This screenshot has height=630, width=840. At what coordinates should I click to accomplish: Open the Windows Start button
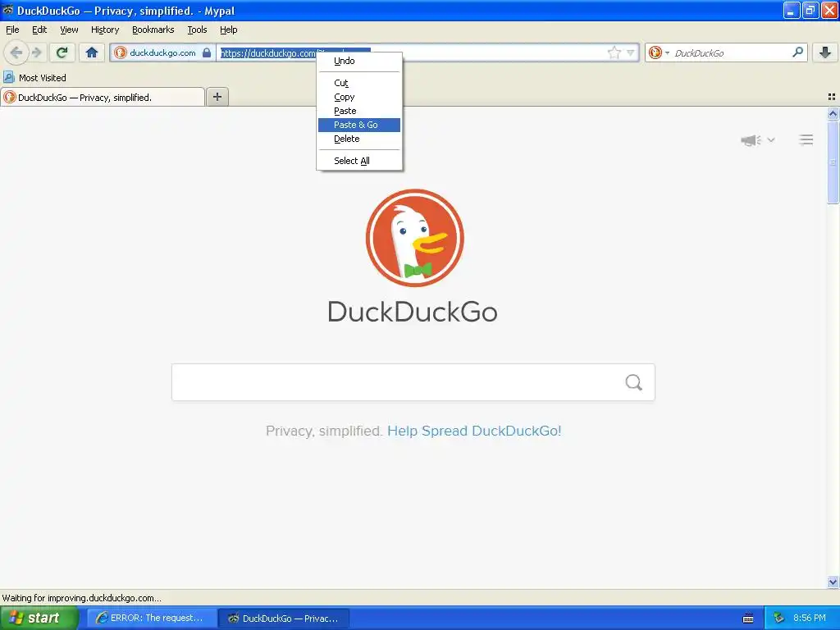(x=39, y=618)
